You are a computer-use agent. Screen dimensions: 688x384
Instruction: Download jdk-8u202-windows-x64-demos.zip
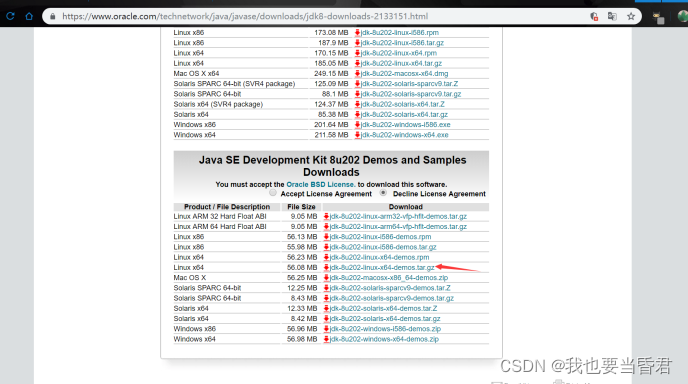(384, 339)
